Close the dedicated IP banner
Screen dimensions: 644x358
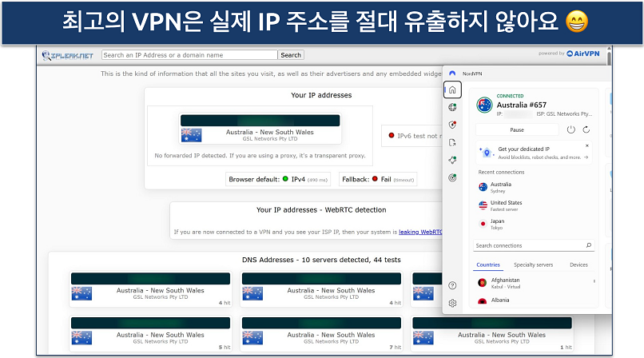[587, 146]
